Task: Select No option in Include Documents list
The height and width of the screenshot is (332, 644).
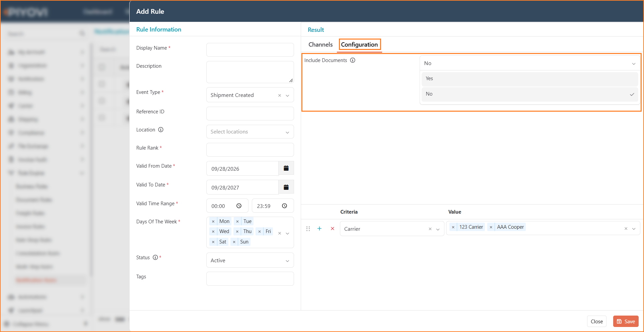Action: (x=530, y=94)
